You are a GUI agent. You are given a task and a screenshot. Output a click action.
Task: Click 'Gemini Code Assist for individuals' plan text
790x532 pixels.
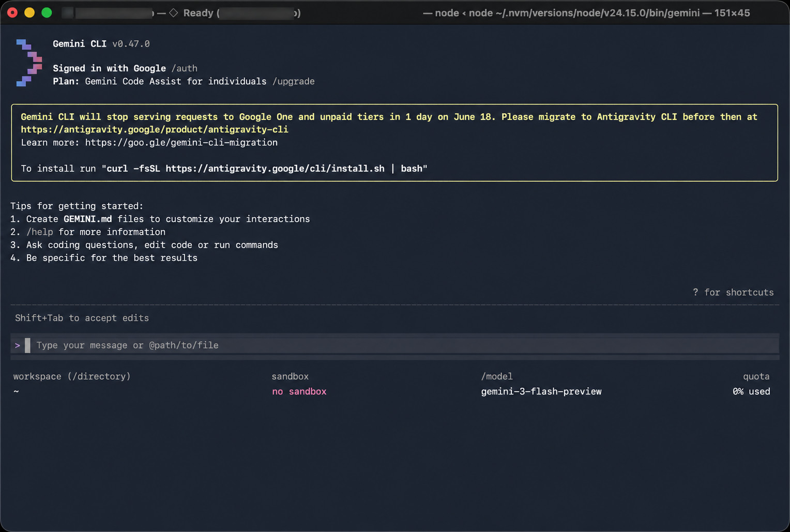pos(176,81)
